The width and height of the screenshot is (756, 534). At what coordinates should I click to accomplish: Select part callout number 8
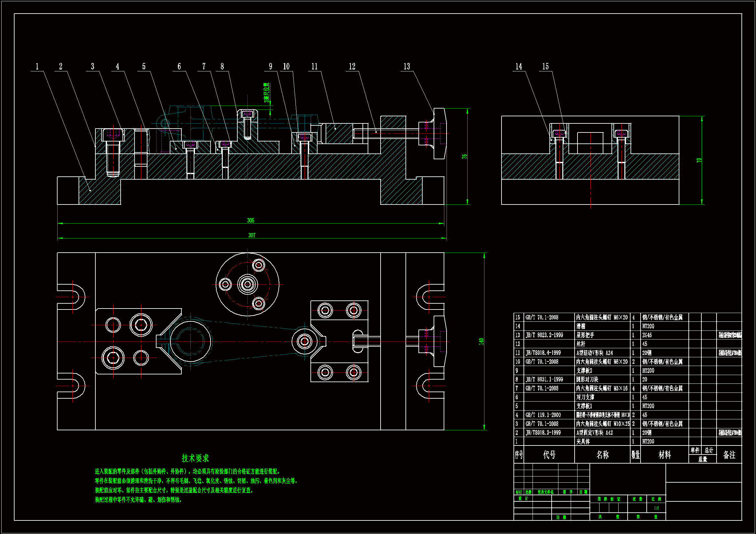222,67
